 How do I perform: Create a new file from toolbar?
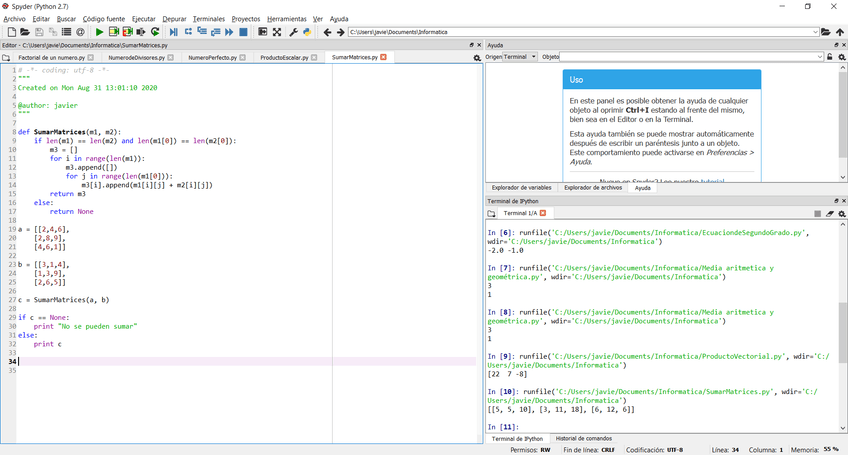11,32
